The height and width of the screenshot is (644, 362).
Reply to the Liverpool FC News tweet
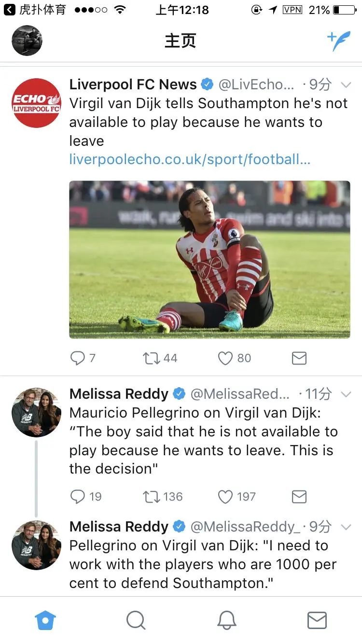coord(78,358)
